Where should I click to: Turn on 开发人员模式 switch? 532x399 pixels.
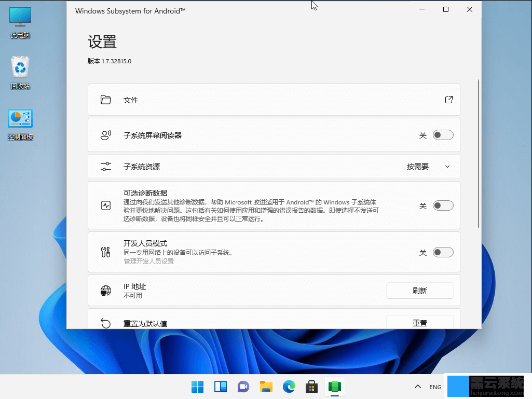[443, 252]
